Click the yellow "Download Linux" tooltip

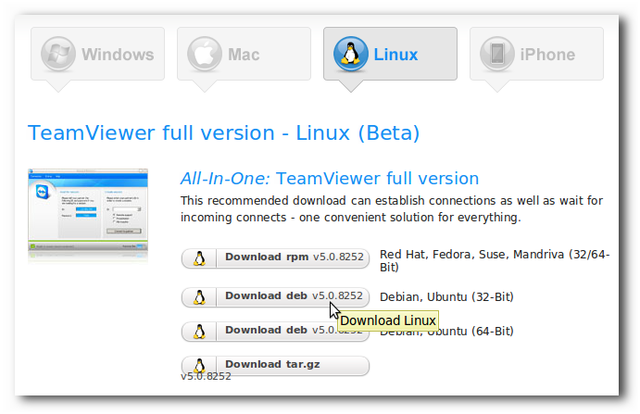(387, 321)
